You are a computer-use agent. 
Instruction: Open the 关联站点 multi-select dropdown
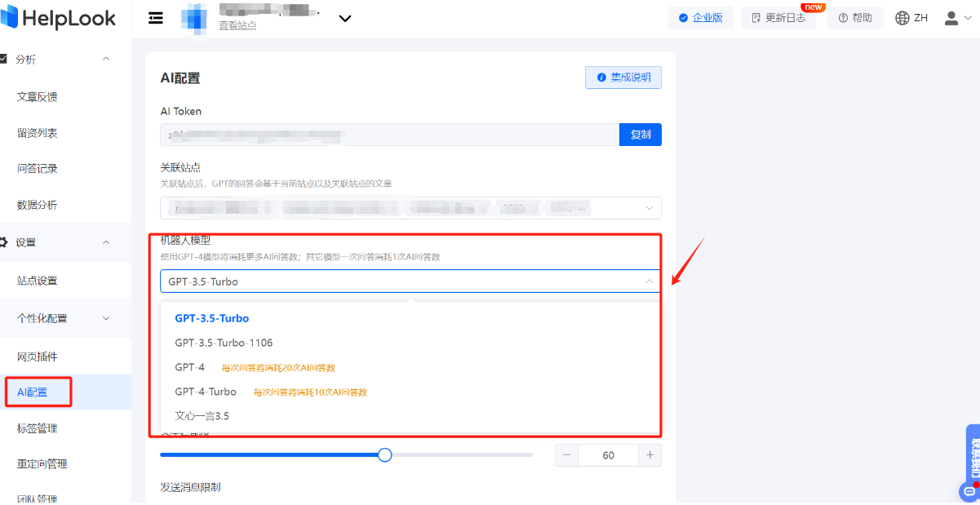pos(410,208)
